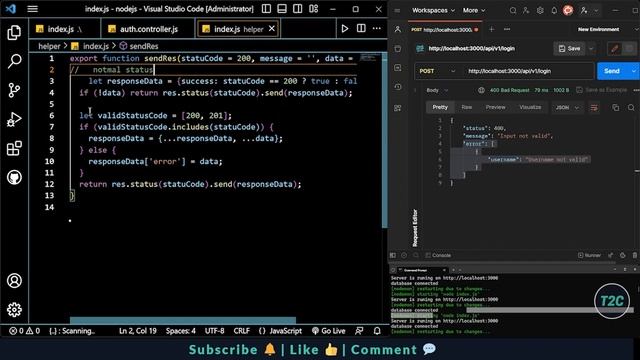Click the horizontal scrollbar in editor
640x360 pixels.
(183, 320)
